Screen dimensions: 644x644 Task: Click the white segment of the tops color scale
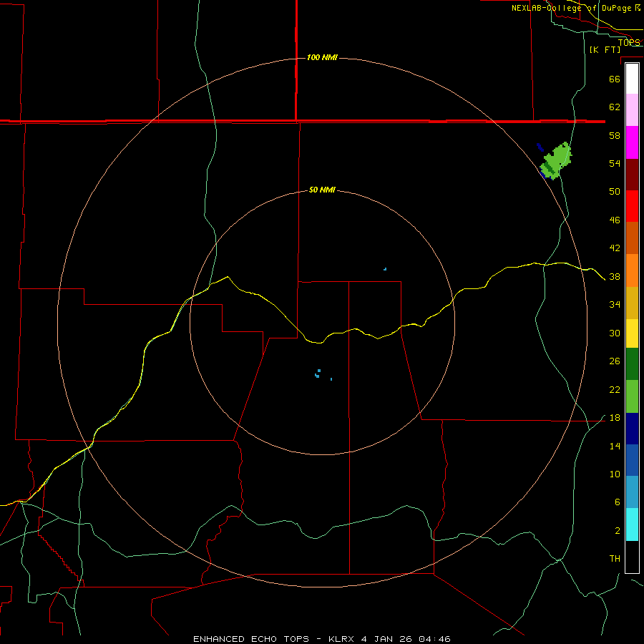(632, 79)
